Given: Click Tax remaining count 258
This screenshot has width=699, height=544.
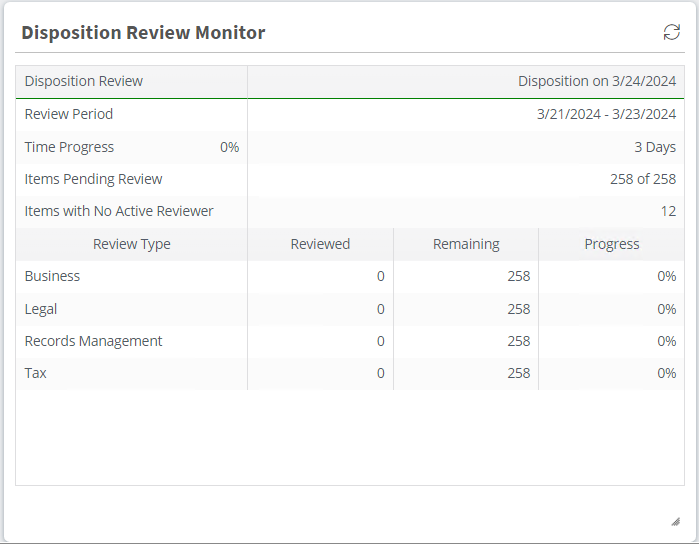Looking at the screenshot, I should pos(518,373).
